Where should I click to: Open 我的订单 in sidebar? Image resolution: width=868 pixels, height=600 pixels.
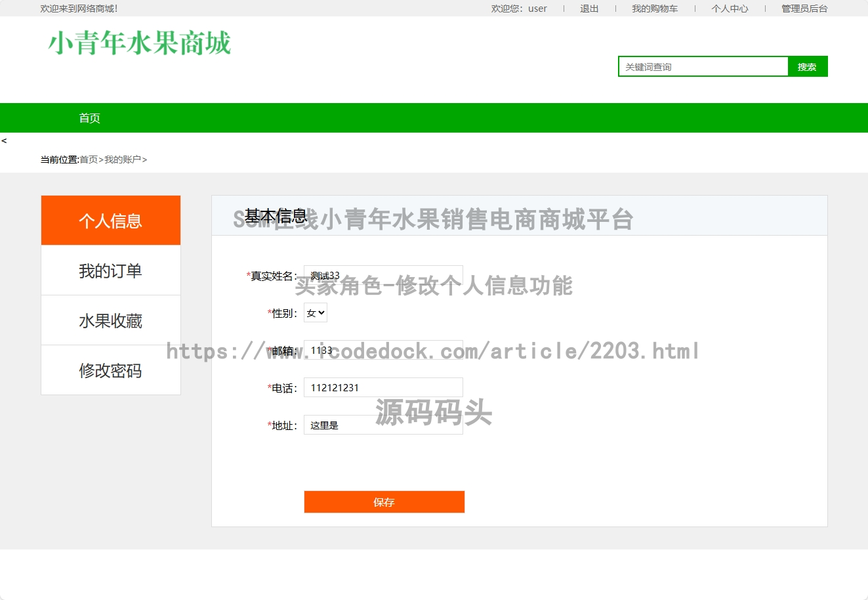click(x=111, y=270)
